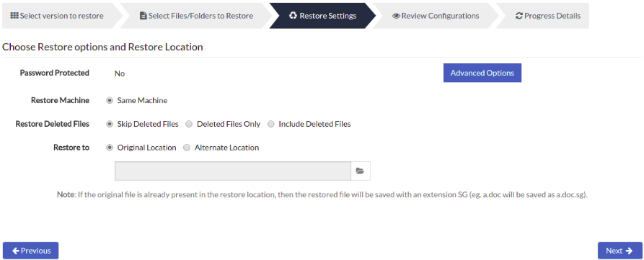Switch restore destination to Alternate Location
Screen dimensions: 644x260
coord(187,148)
